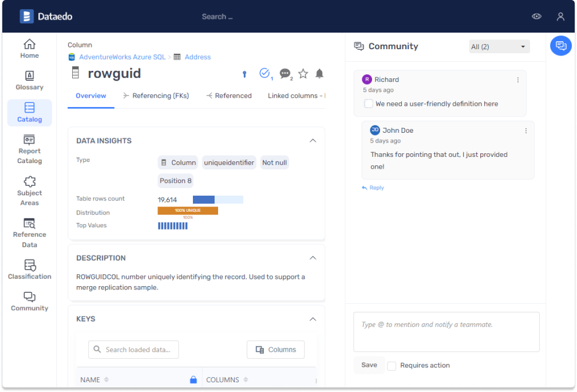Toggle the eye preview icon in top bar
The image size is (577, 392).
click(x=536, y=17)
